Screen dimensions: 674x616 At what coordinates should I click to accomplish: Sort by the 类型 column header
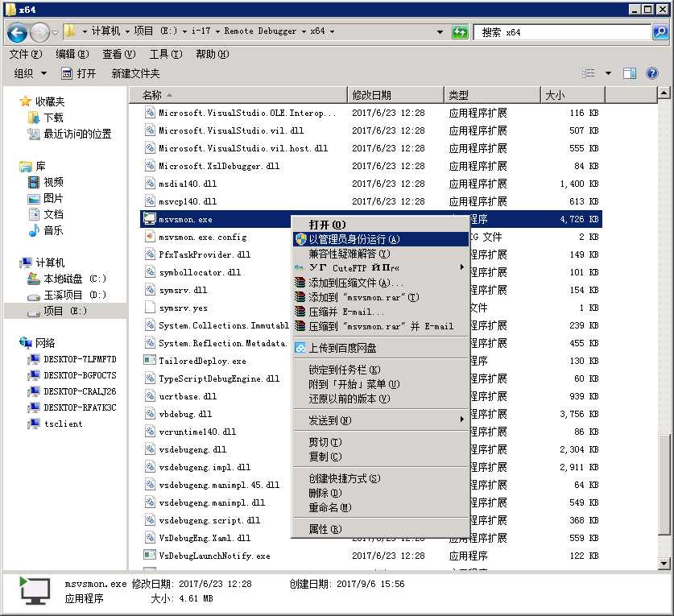[x=492, y=95]
